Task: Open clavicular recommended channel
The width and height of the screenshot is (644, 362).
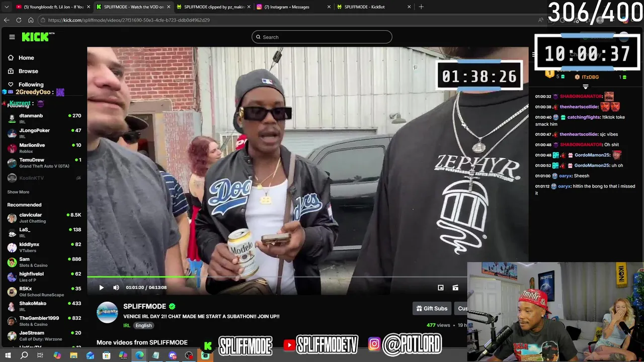Action: pos(44,218)
